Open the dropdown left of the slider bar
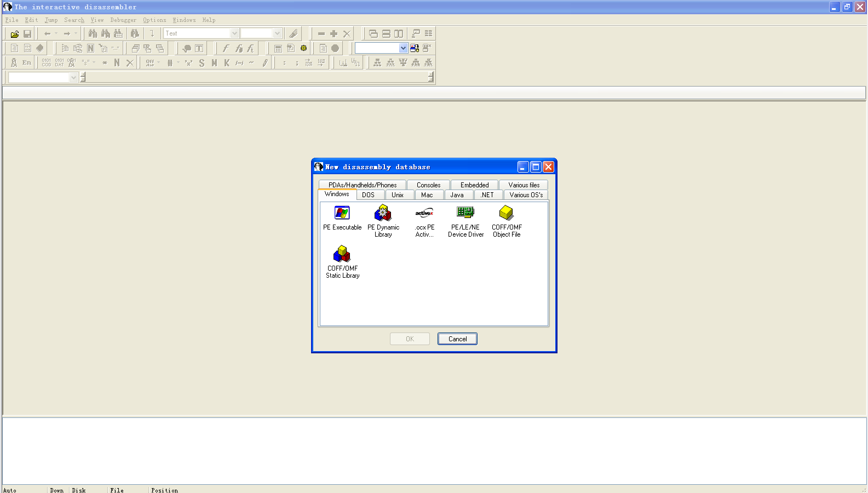Image resolution: width=868 pixels, height=493 pixels. pos(73,78)
